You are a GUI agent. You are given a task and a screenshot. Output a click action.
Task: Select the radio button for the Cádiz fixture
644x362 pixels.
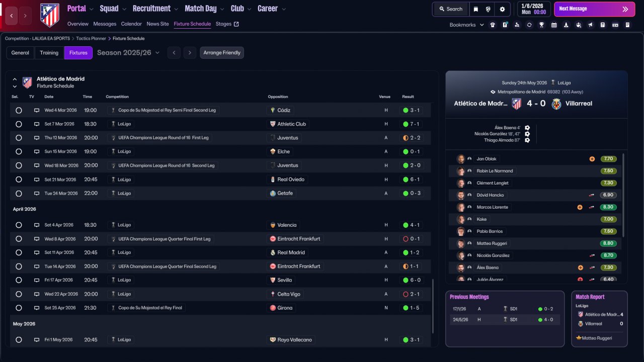point(19,110)
